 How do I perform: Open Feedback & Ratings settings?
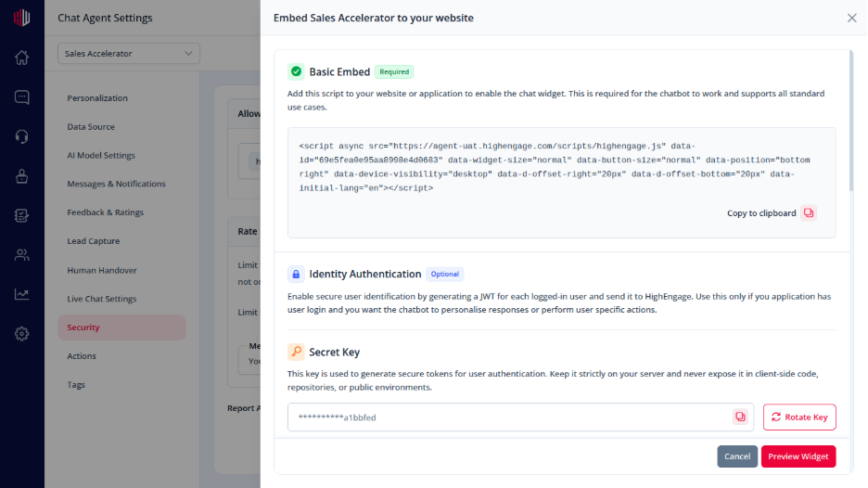(x=105, y=212)
